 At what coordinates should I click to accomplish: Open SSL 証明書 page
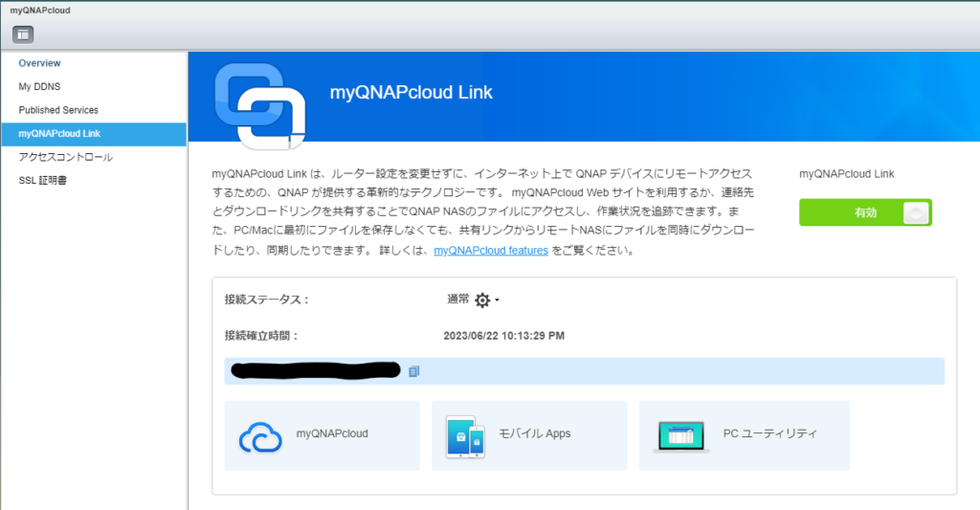coord(42,181)
